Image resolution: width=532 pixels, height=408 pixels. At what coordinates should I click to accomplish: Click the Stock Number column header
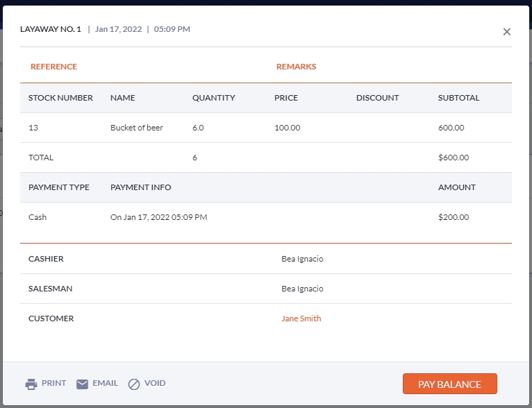(60, 98)
